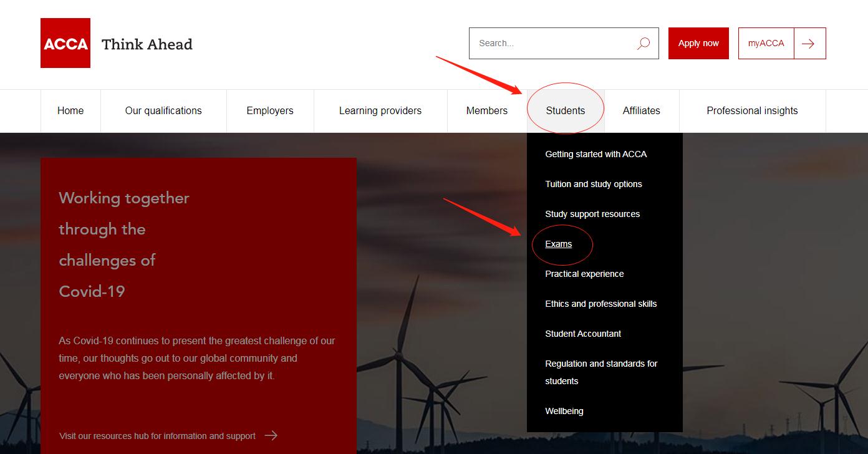Select Practical experience entry

click(x=584, y=274)
